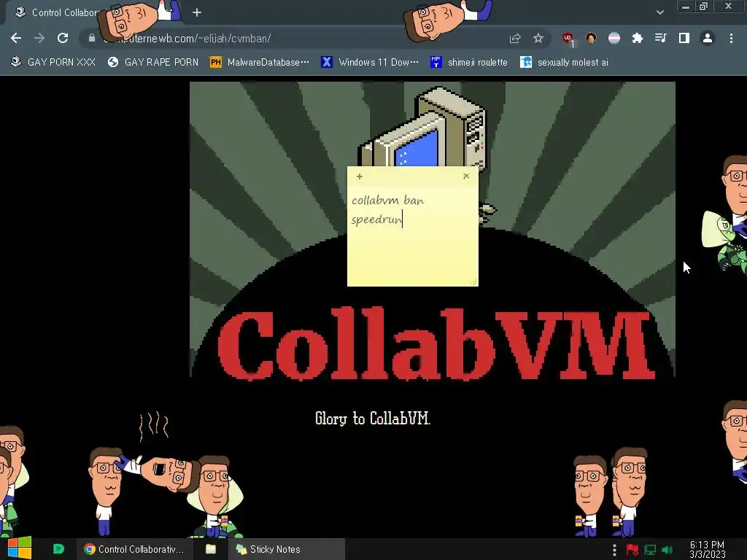Bookmark this page with the star
This screenshot has height=560, width=747.
tap(538, 38)
